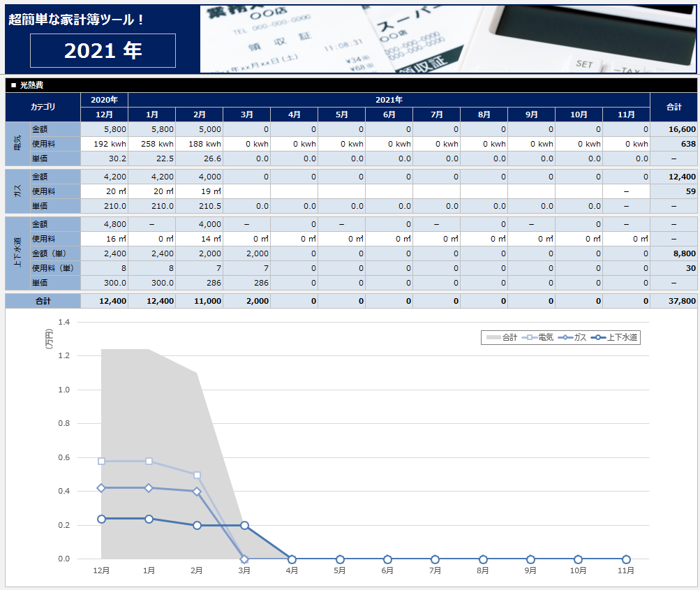Click the 19 ㎥ gas usage cell

[199, 191]
